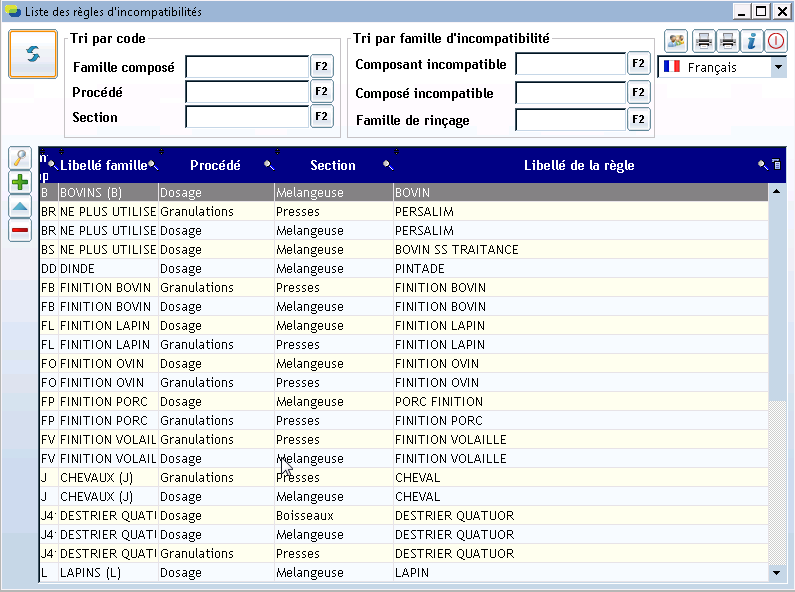The image size is (795, 592).
Task: Click the blue up-arrow edit icon
Action: coord(20,206)
